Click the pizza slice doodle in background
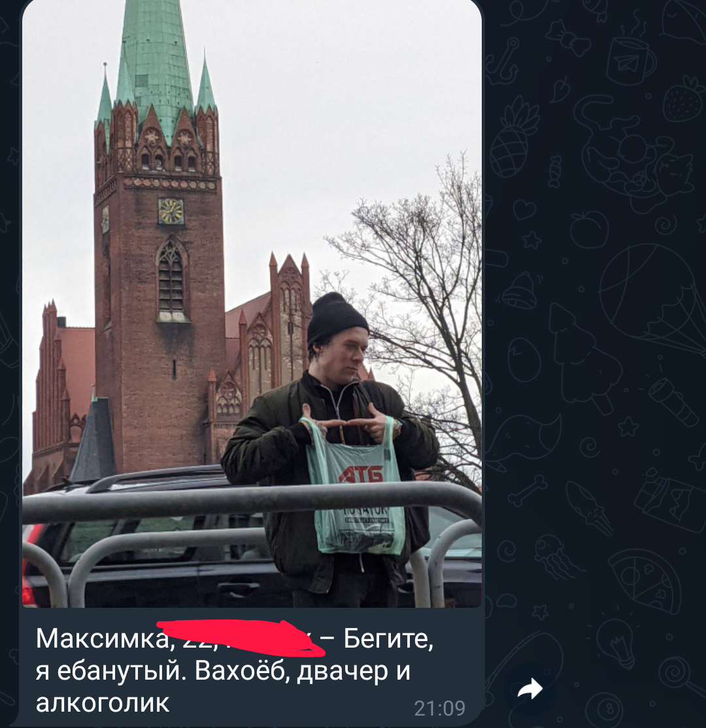706x728 pixels. [x=645, y=581]
